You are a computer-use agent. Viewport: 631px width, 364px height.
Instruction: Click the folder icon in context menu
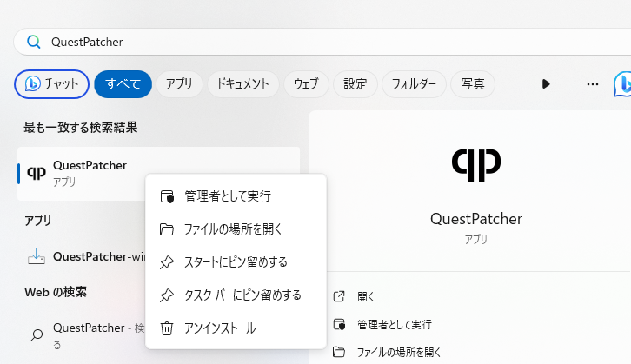[x=167, y=229]
